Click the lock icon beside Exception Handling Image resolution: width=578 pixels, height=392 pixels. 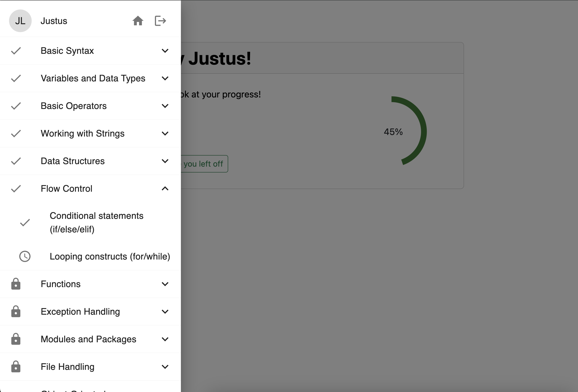[16, 312]
